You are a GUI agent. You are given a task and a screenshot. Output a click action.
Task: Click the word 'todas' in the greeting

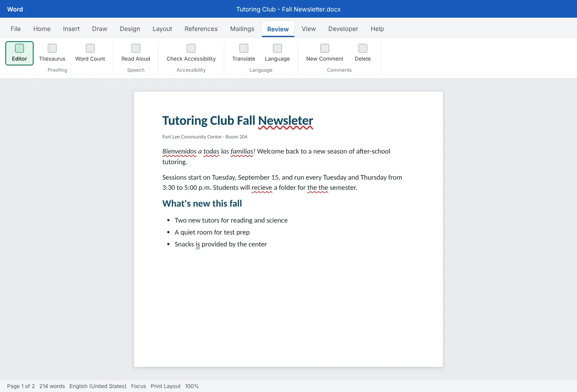point(212,151)
